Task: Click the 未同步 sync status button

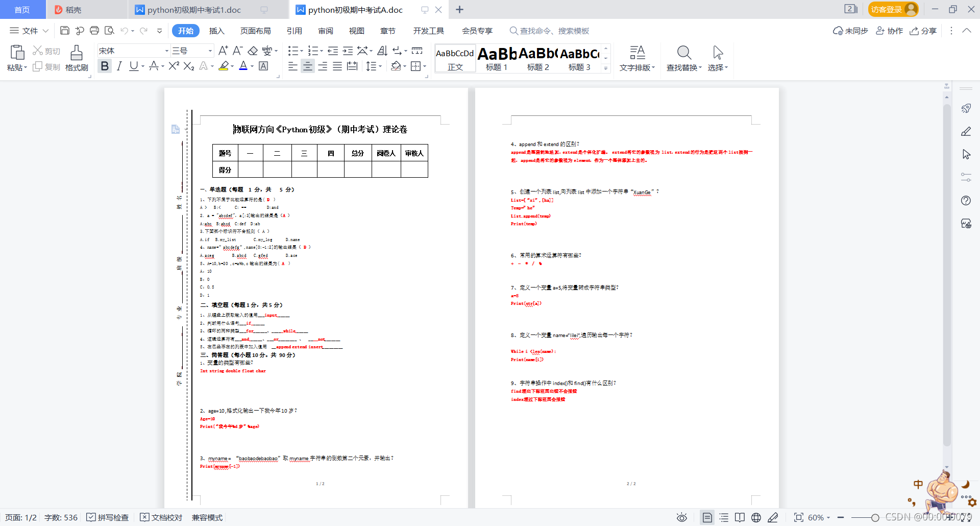Action: pyautogui.click(x=850, y=31)
